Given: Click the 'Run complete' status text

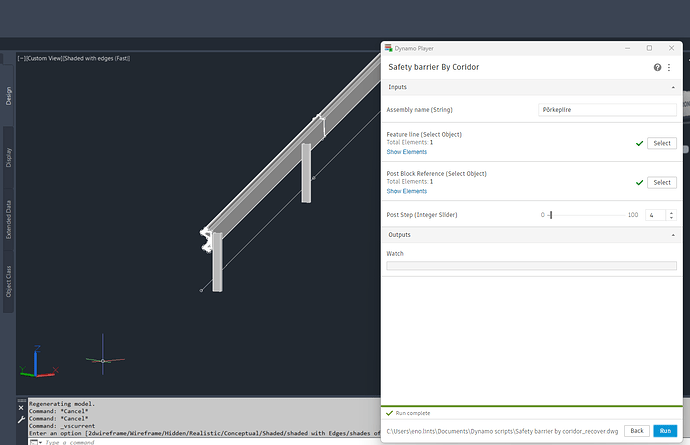Looking at the screenshot, I should [x=413, y=413].
